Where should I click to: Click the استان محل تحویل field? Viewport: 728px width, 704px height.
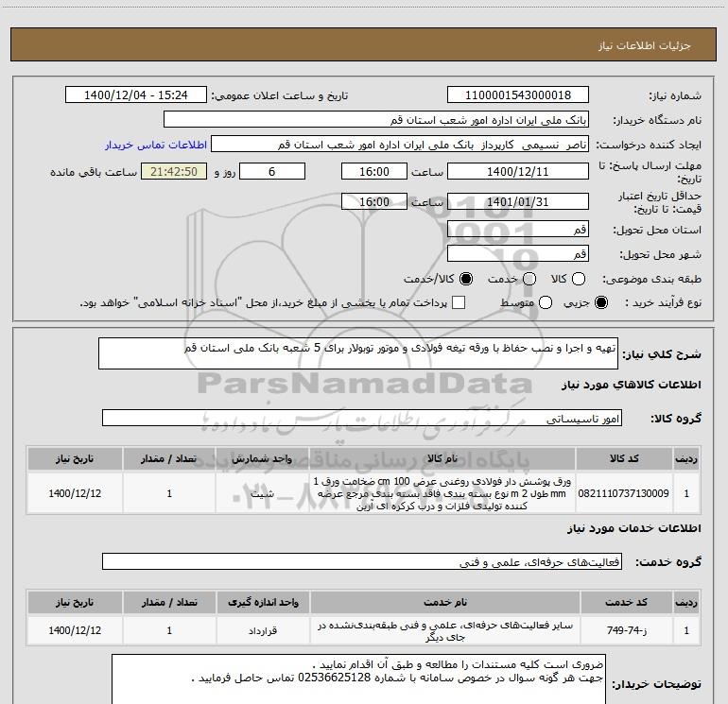[518, 230]
